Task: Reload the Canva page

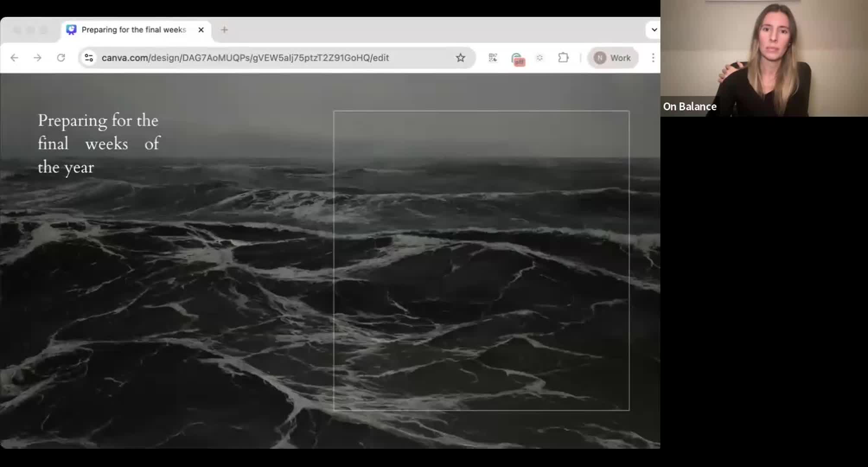Action: point(61,58)
